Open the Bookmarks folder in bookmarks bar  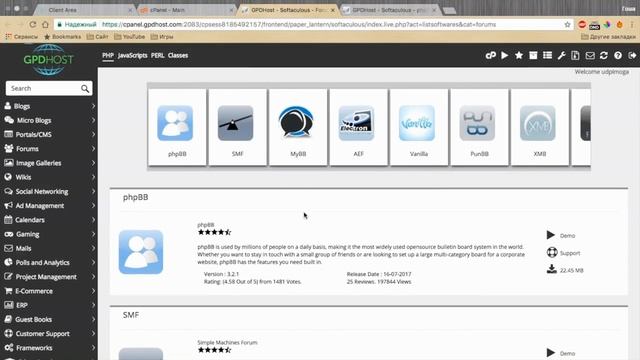tap(62, 37)
